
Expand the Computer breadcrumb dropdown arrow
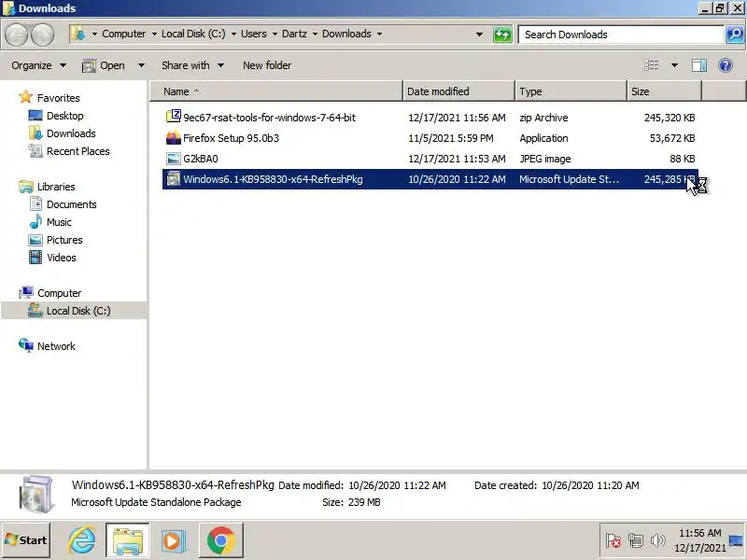[x=154, y=34]
